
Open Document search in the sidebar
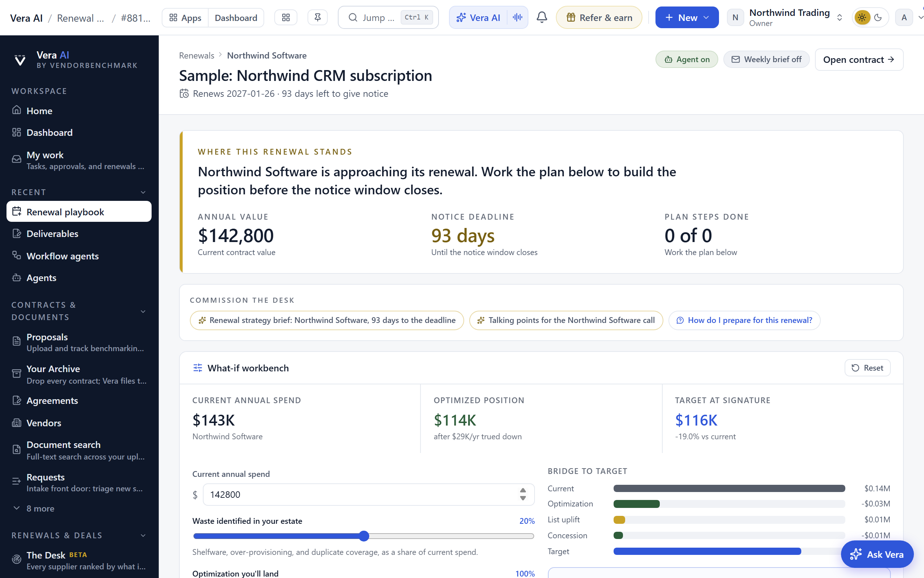79,450
